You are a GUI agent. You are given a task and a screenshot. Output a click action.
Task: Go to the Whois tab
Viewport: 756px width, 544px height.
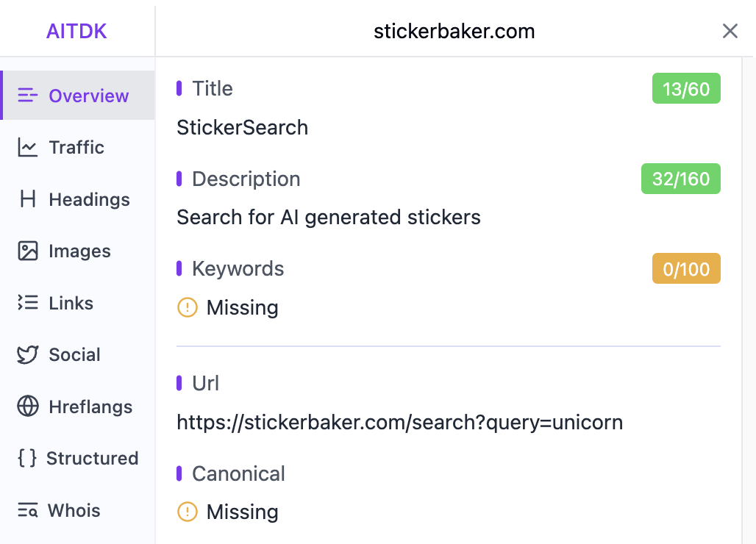74,510
